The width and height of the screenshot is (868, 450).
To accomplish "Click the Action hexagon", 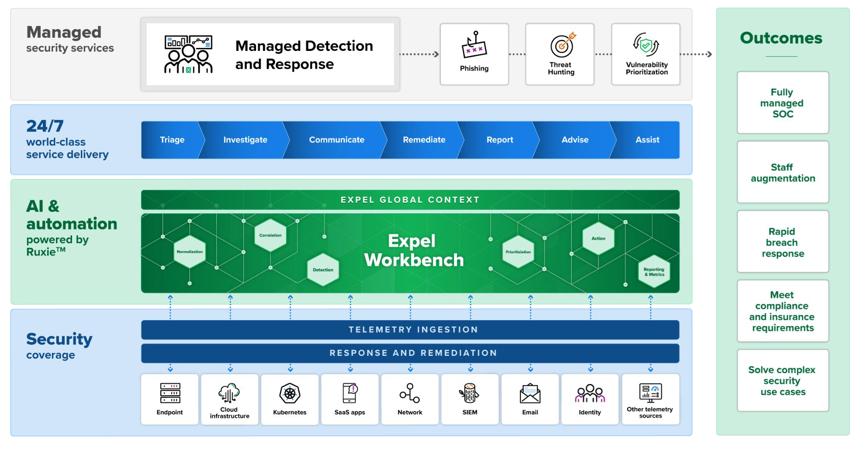I will click(x=598, y=238).
